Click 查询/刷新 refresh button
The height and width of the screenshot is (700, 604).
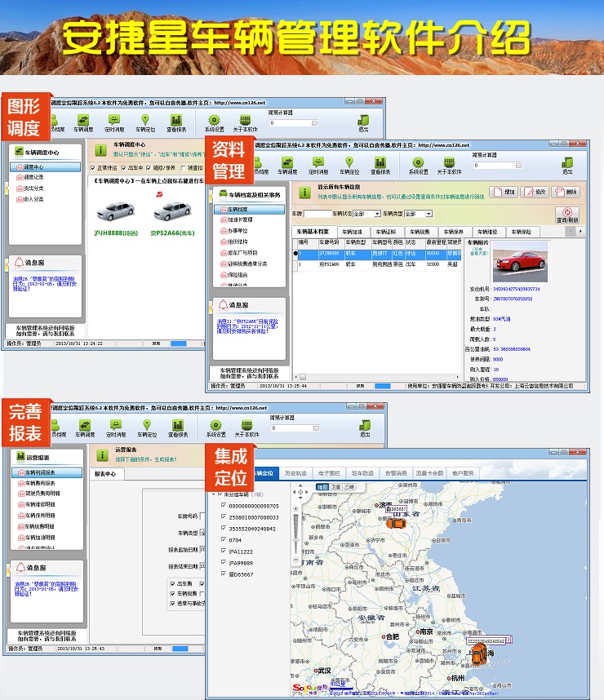567,215
